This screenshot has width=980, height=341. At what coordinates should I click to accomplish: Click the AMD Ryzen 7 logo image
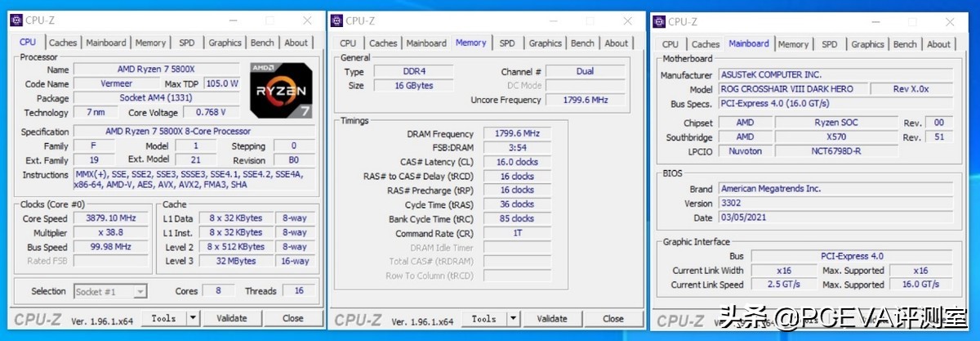point(280,90)
